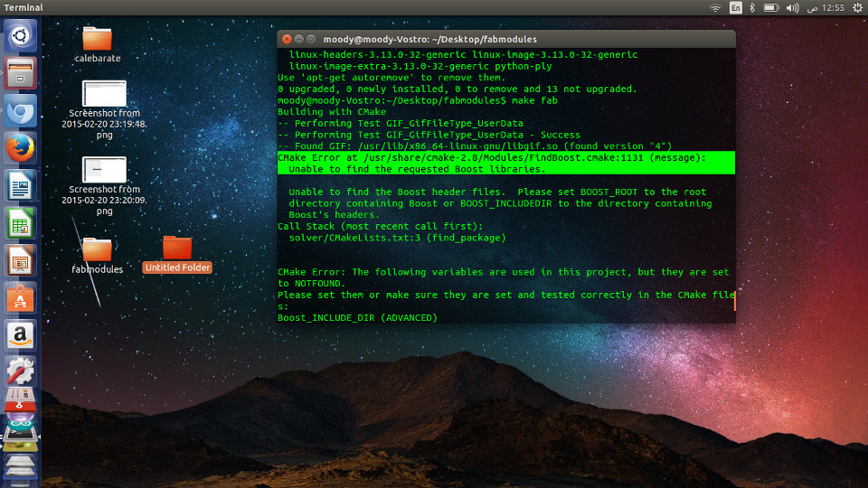This screenshot has height=488, width=868.
Task: Select screenshot 2015-02-20 23:20:09 file
Action: [x=104, y=186]
